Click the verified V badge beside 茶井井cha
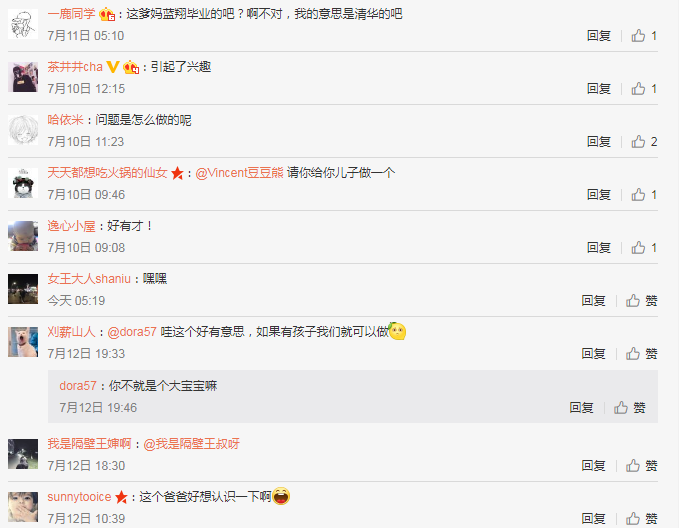The image size is (679, 528). click(113, 67)
